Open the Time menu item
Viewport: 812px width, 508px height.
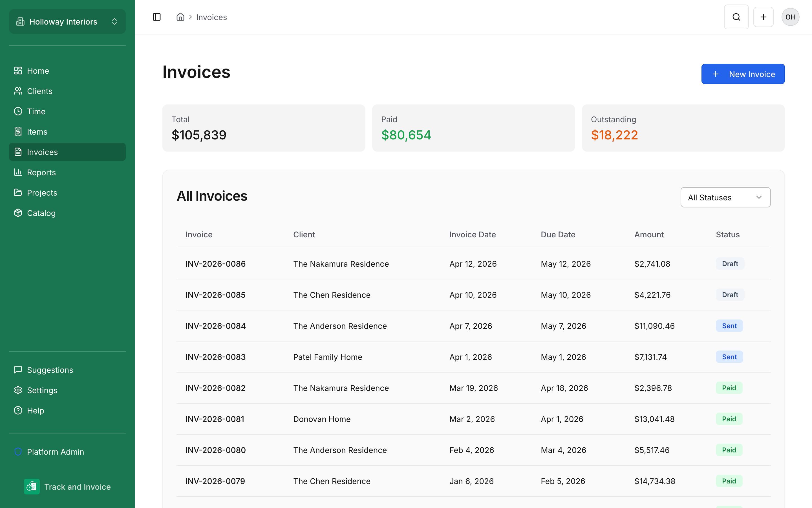tap(67, 111)
